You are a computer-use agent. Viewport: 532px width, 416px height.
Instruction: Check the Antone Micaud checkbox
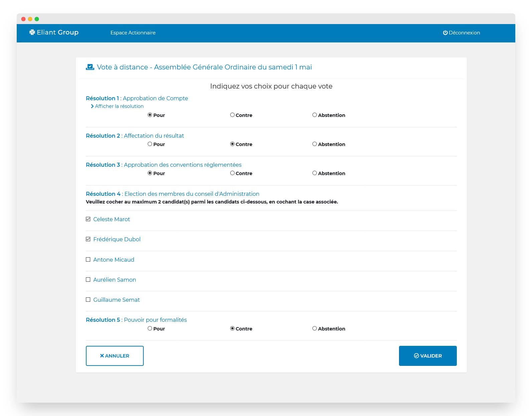88,260
